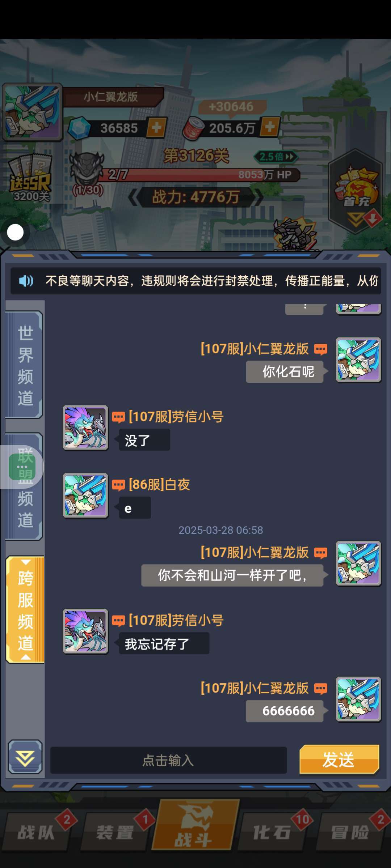Tap the boss HP progress bar
The width and height of the screenshot is (391, 868).
(203, 175)
